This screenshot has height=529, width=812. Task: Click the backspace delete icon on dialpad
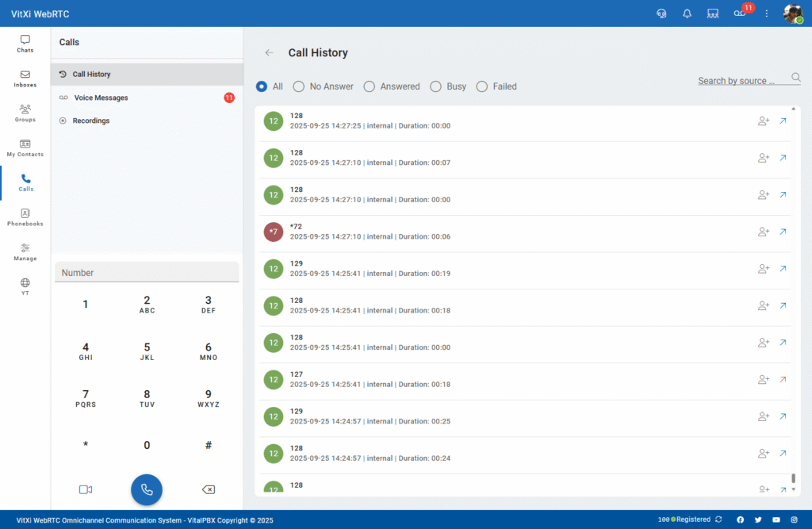click(209, 489)
